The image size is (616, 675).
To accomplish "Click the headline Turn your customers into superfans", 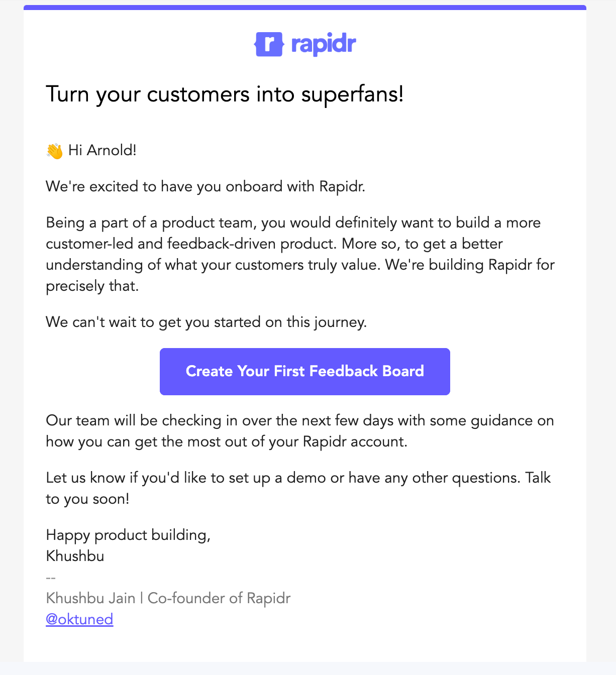I will coord(225,94).
